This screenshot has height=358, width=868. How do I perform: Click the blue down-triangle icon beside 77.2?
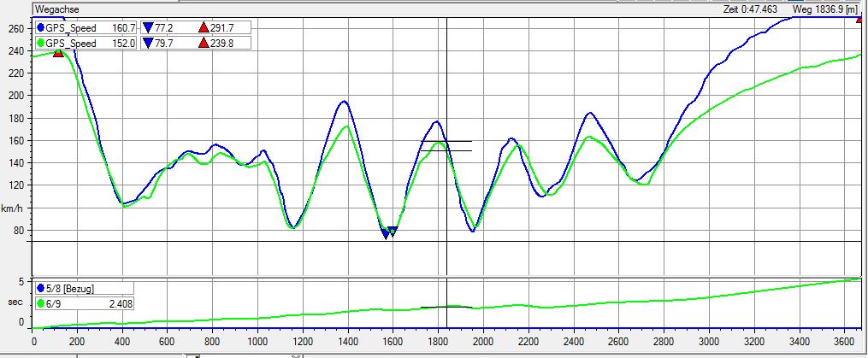tap(148, 28)
